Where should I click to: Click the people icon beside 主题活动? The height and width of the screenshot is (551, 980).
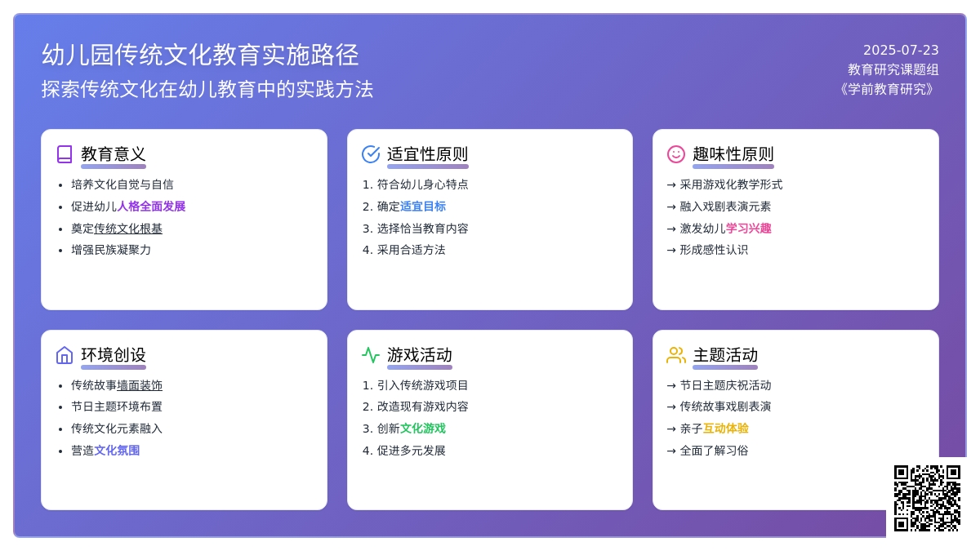676,355
